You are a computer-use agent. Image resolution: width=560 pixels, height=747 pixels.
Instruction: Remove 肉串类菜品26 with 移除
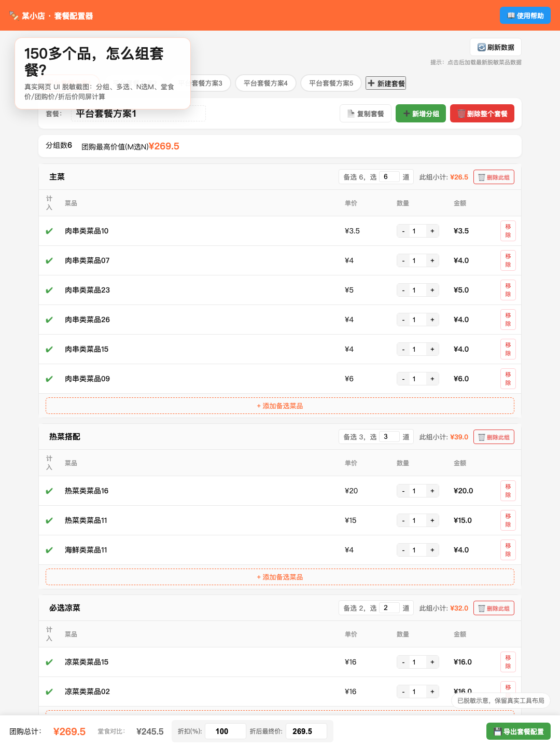coord(508,320)
